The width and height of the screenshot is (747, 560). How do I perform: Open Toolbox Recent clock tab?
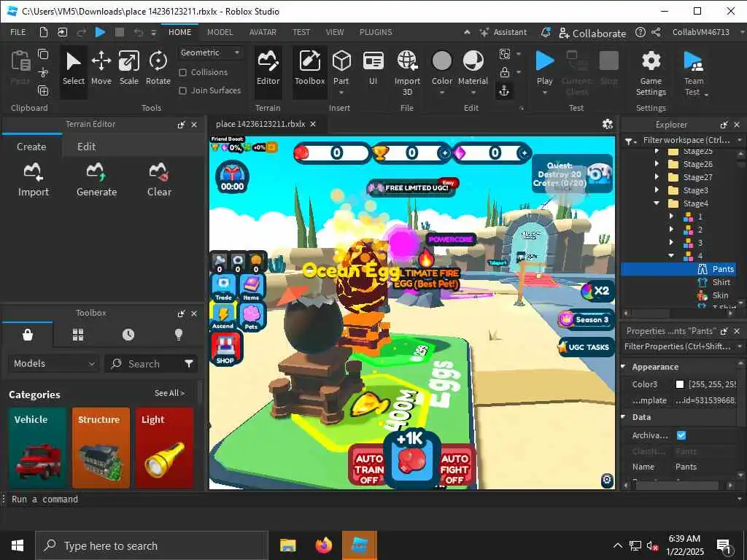[x=128, y=335]
